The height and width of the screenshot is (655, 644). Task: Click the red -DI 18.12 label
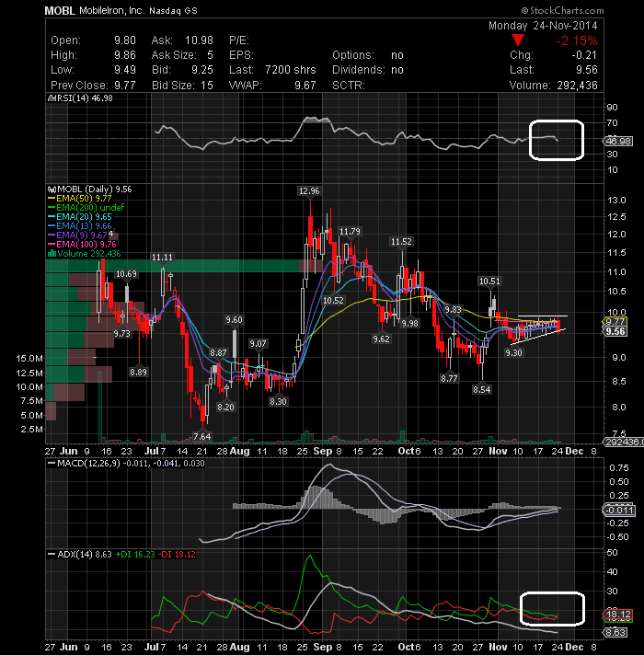click(177, 555)
